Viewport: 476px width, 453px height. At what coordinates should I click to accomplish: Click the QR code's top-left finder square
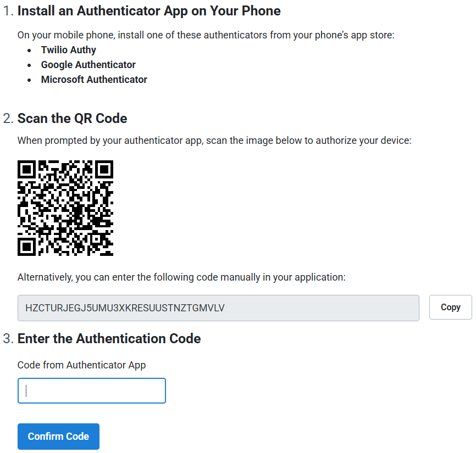pyautogui.click(x=27, y=170)
